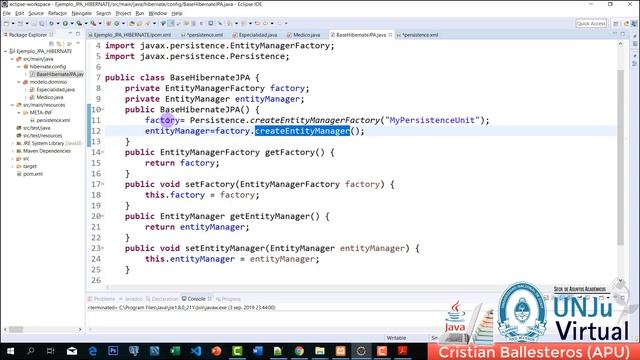640x360 pixels.
Task: Open the Declaration view tab
Action: point(162,299)
